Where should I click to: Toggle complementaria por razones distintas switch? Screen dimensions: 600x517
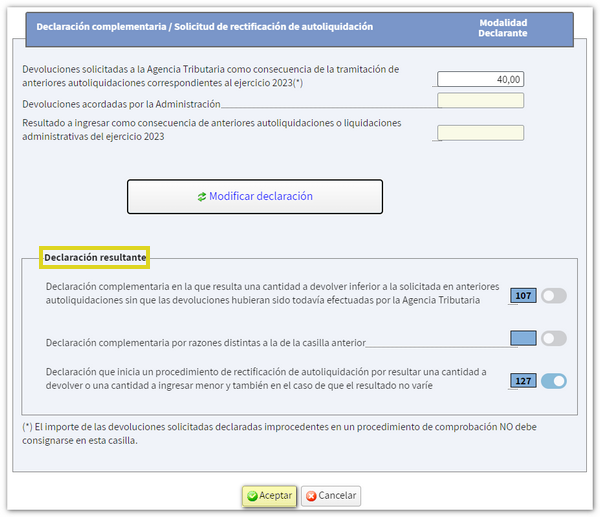(x=553, y=339)
